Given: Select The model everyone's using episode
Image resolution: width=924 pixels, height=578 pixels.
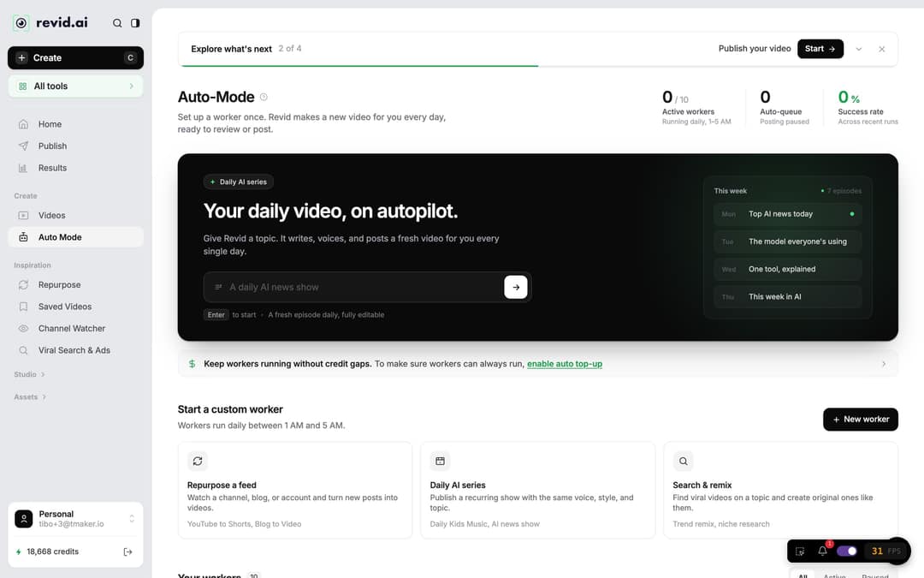Looking at the screenshot, I should click(x=787, y=241).
